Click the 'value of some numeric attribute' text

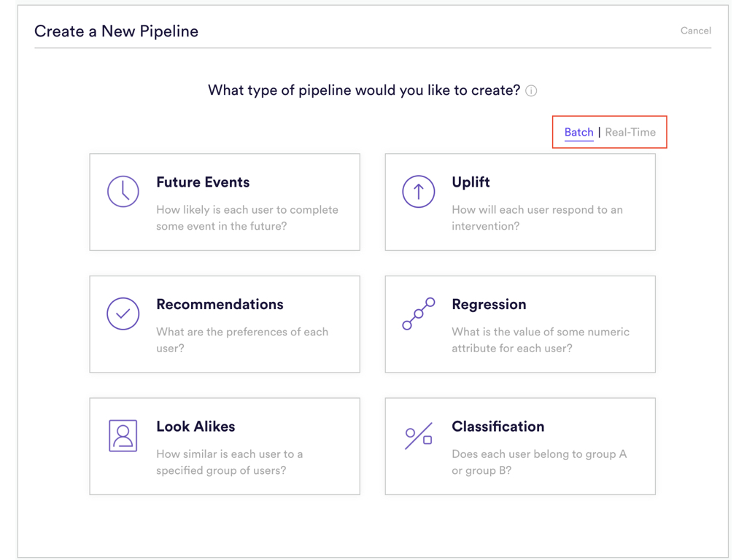tap(540, 340)
